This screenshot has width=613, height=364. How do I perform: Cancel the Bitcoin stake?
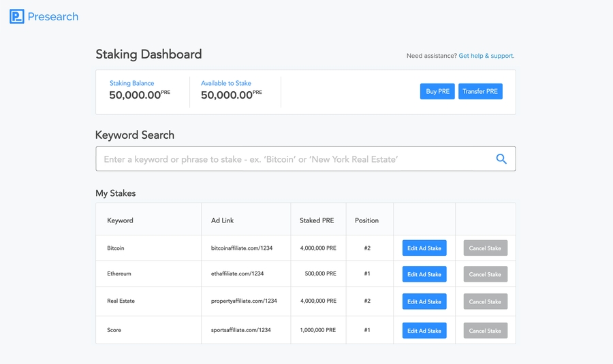(485, 248)
